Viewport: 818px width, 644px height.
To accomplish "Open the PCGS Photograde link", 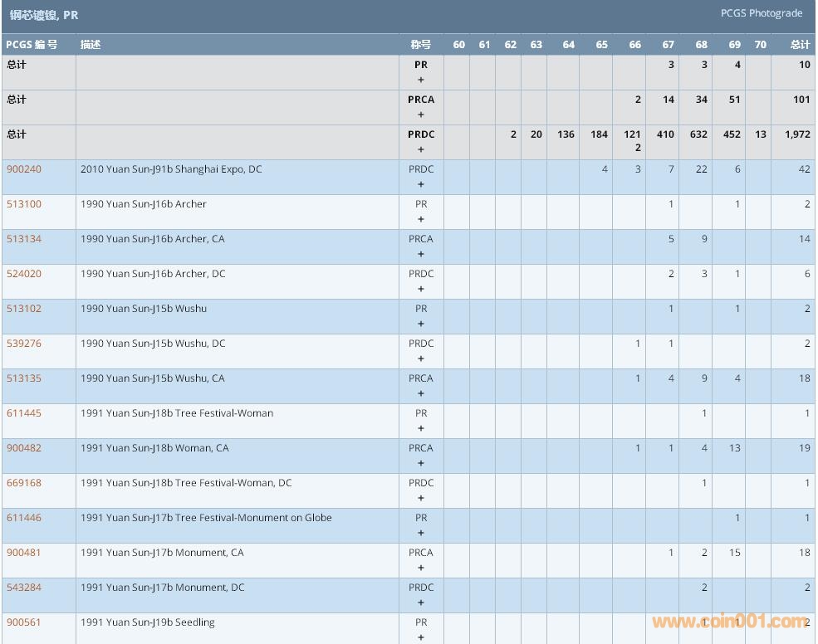I will (761, 13).
